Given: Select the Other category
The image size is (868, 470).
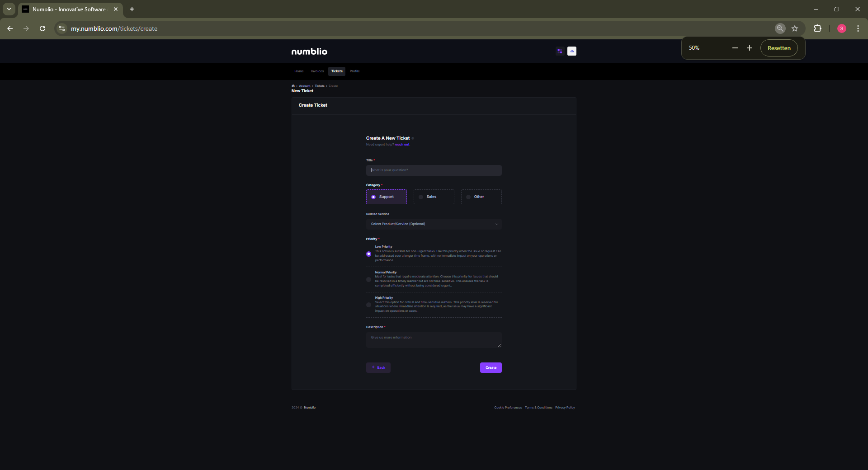Looking at the screenshot, I should (481, 197).
